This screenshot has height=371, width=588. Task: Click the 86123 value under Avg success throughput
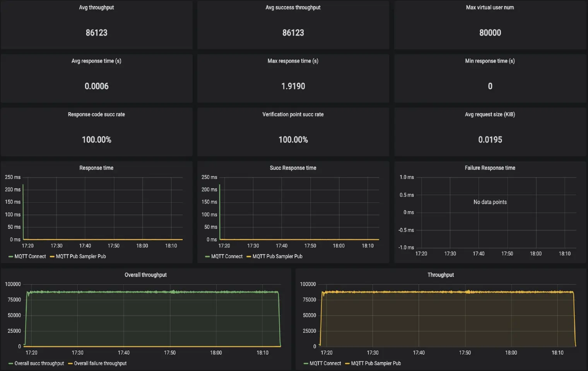(293, 32)
